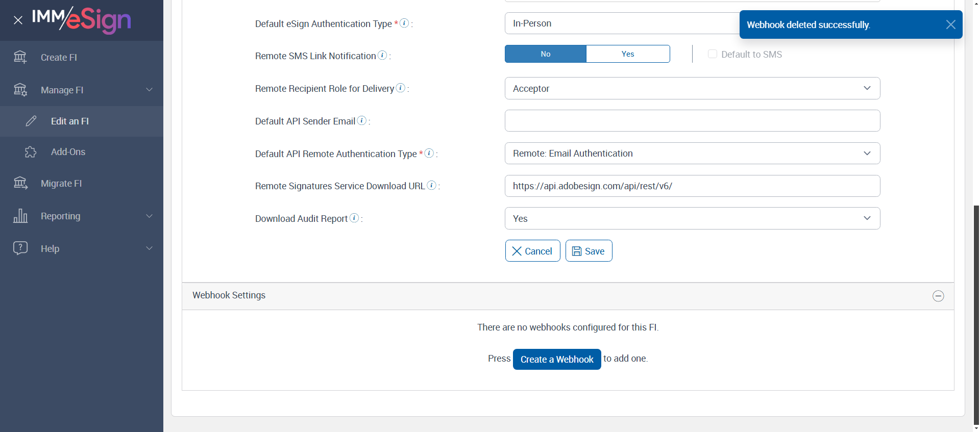Check the Default to SMS checkbox
The image size is (980, 432).
(713, 54)
